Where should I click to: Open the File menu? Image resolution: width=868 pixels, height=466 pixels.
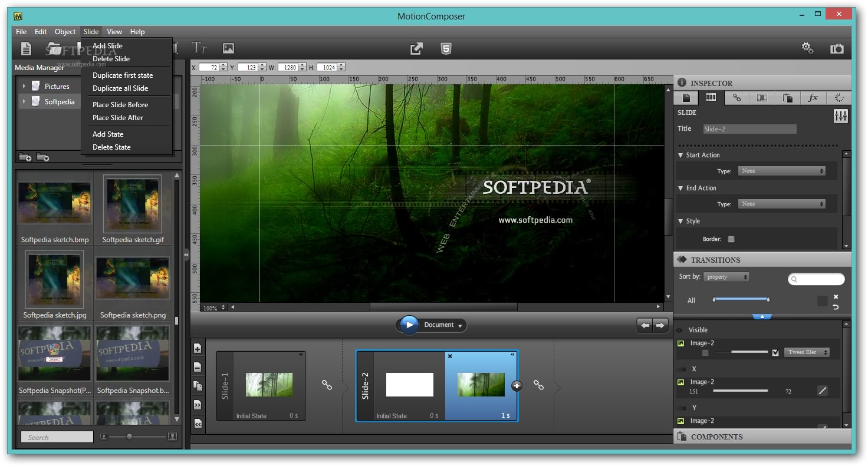tap(21, 32)
